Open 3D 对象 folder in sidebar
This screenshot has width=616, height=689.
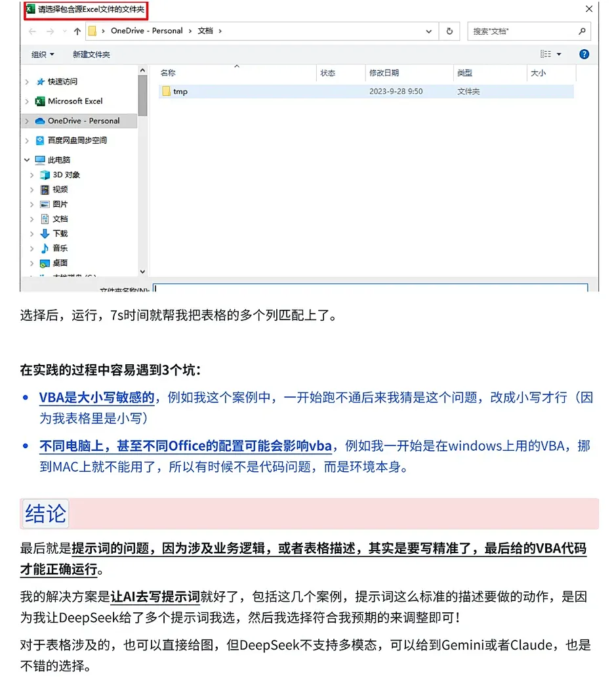point(66,175)
